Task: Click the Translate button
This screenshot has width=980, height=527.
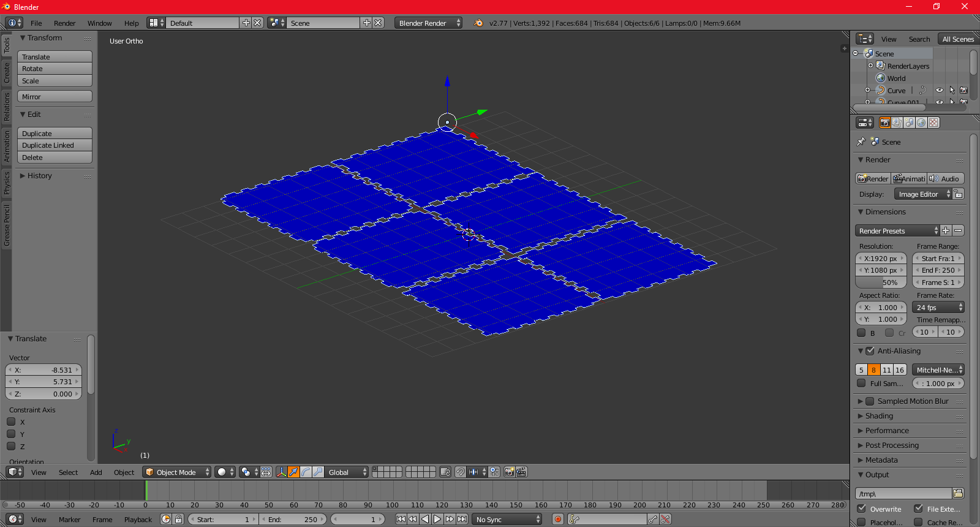Action: pos(55,57)
